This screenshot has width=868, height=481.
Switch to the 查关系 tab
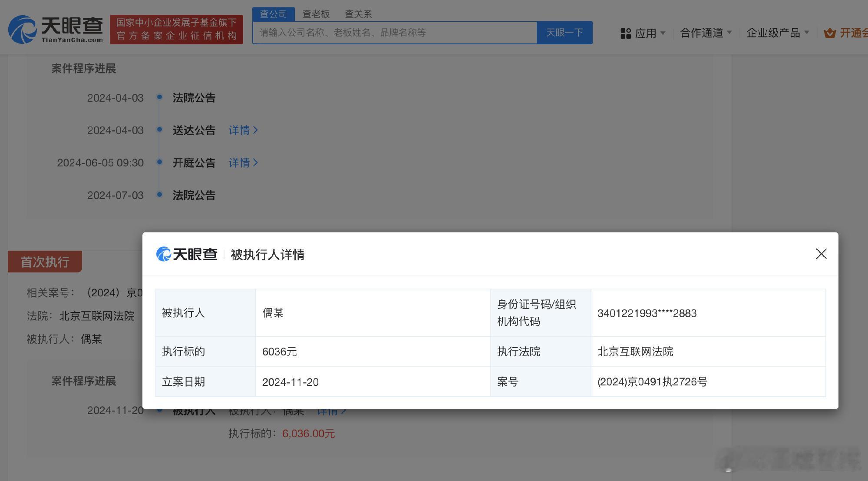point(358,14)
